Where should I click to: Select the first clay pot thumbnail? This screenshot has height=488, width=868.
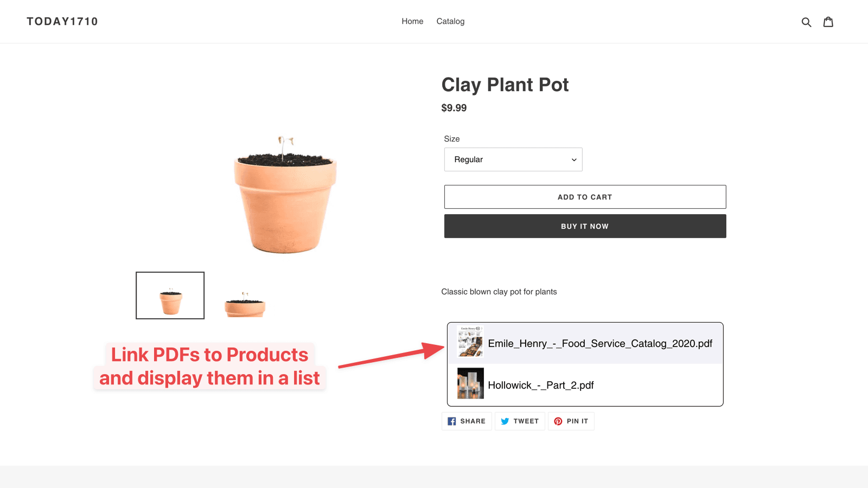click(x=170, y=296)
